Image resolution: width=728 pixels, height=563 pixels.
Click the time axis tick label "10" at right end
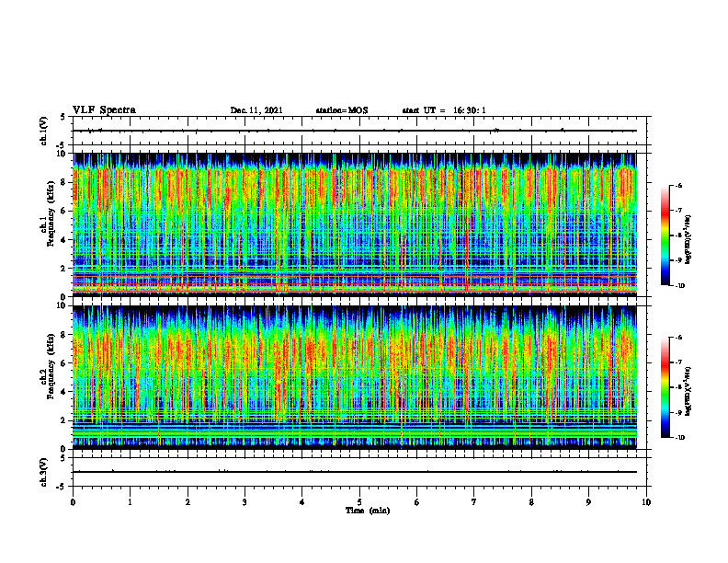(x=646, y=502)
